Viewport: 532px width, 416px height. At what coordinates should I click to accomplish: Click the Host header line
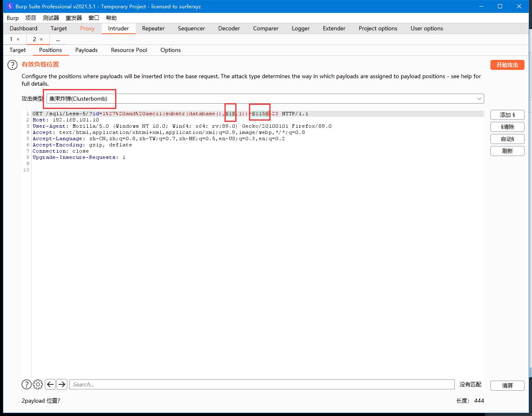66,120
